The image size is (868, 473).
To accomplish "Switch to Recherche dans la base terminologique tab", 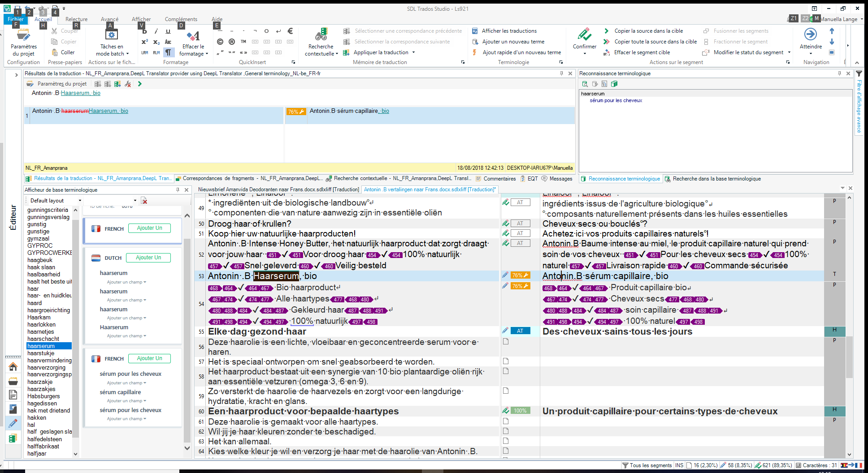I will [713, 179].
